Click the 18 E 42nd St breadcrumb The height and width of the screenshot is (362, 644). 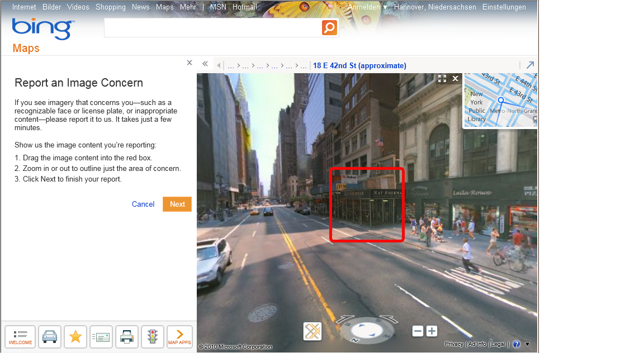[x=359, y=66]
